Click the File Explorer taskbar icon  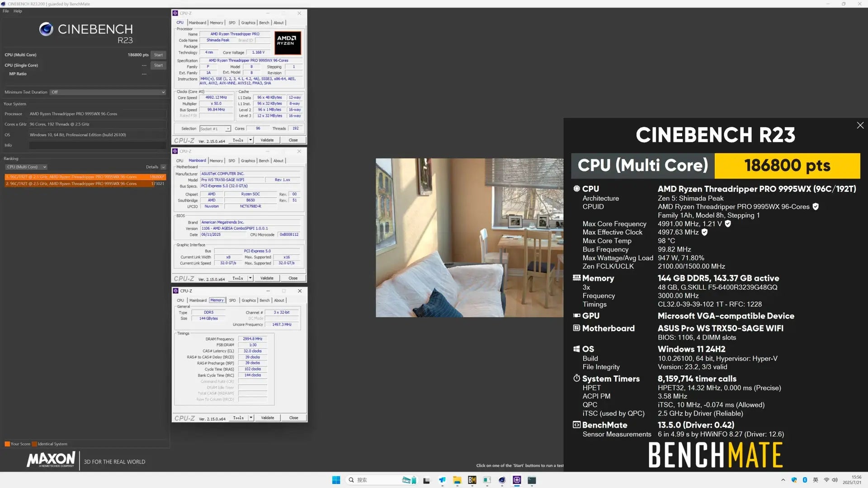[457, 480]
